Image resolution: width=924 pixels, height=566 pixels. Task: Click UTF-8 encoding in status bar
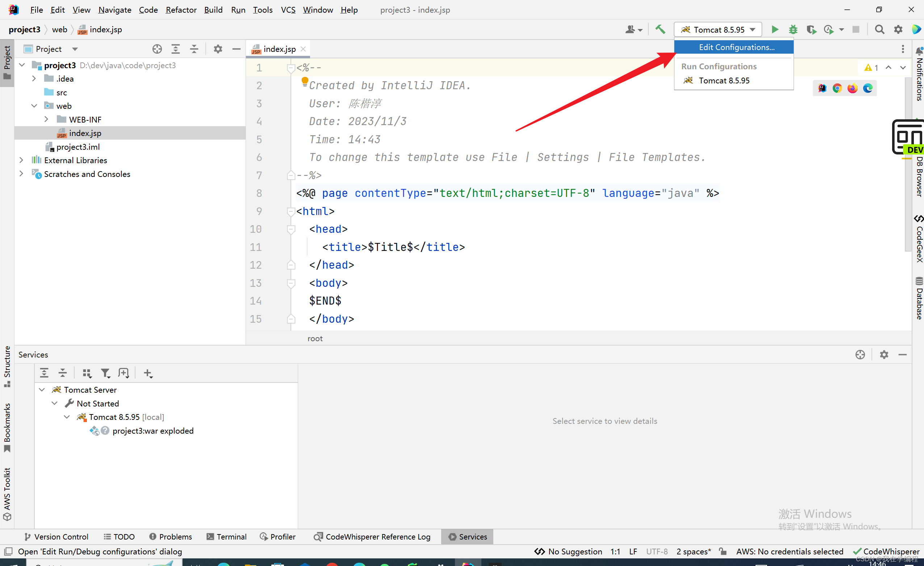[657, 551]
